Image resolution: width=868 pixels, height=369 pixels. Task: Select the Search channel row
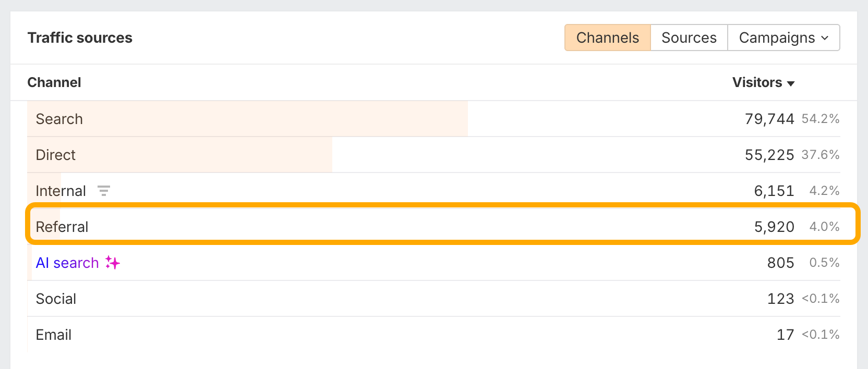[x=433, y=119]
